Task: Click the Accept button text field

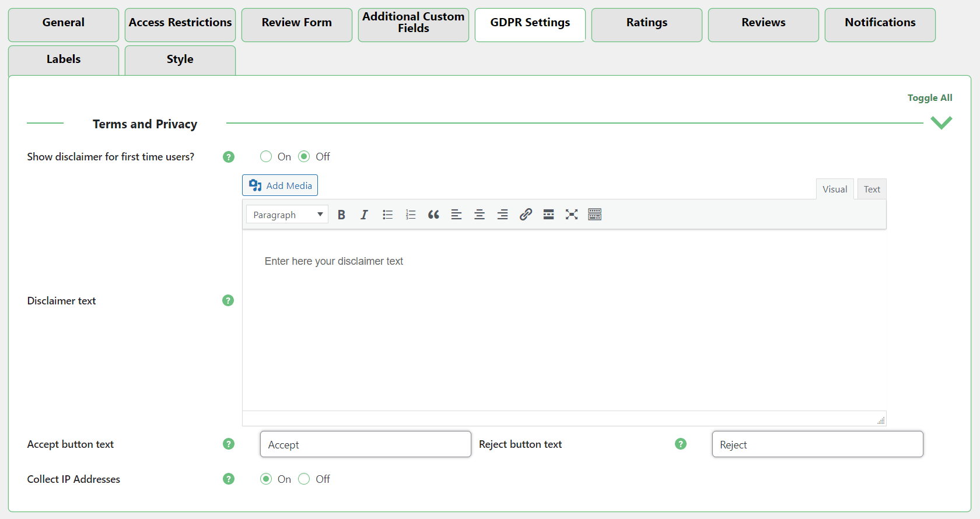Action: coord(365,444)
